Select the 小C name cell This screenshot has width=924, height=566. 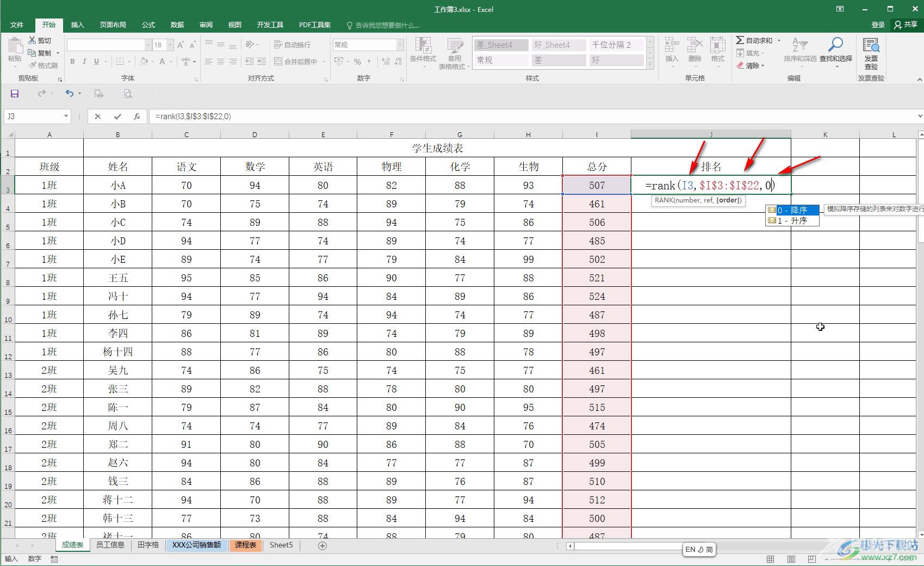(117, 223)
